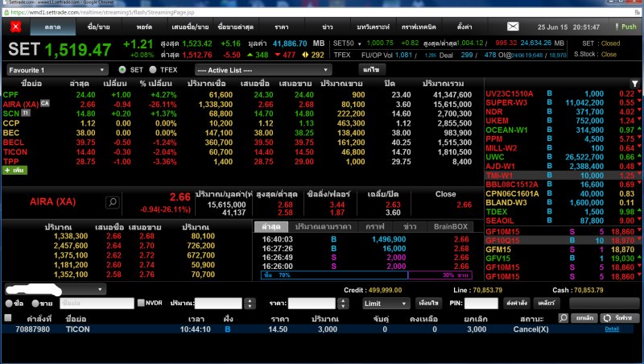Switch to the กราฟ tab

pyautogui.click(x=375, y=227)
